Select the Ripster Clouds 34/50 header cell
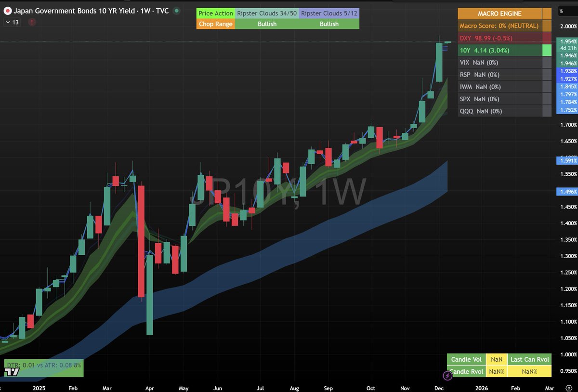Image resolution: width=578 pixels, height=392 pixels. tap(267, 13)
